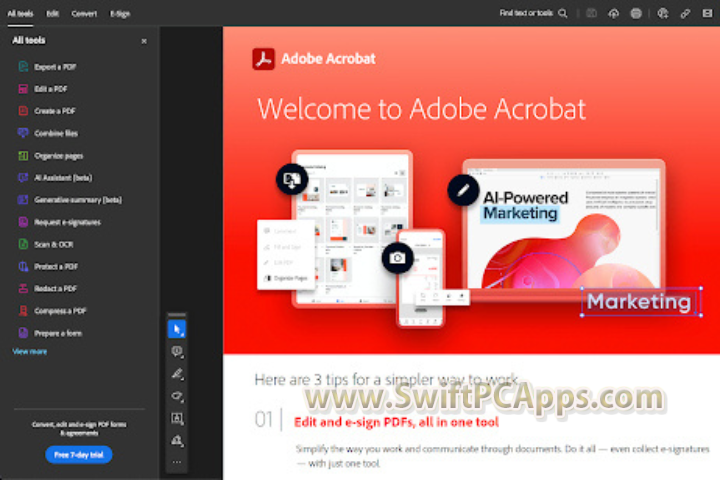Open the Scan & OCR tool

tap(45, 244)
